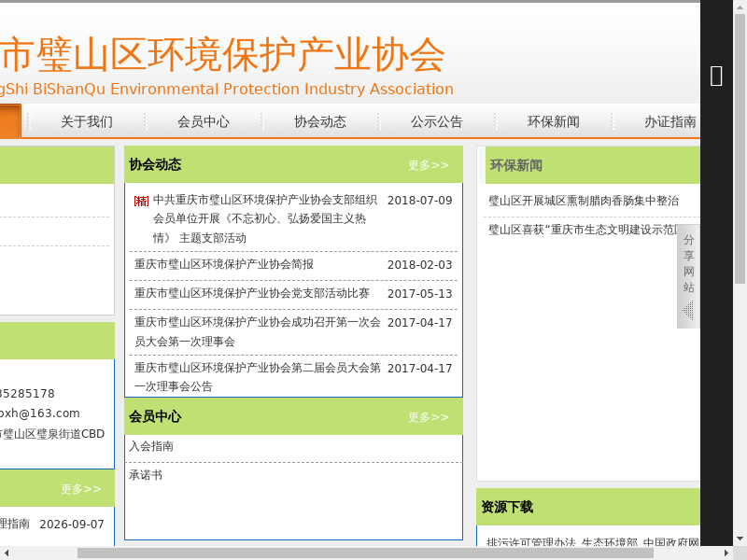Open the 中共重庆市璧山区 article dated 2018-07-09
Screen dimensions: 747x560
pyautogui.click(x=265, y=218)
